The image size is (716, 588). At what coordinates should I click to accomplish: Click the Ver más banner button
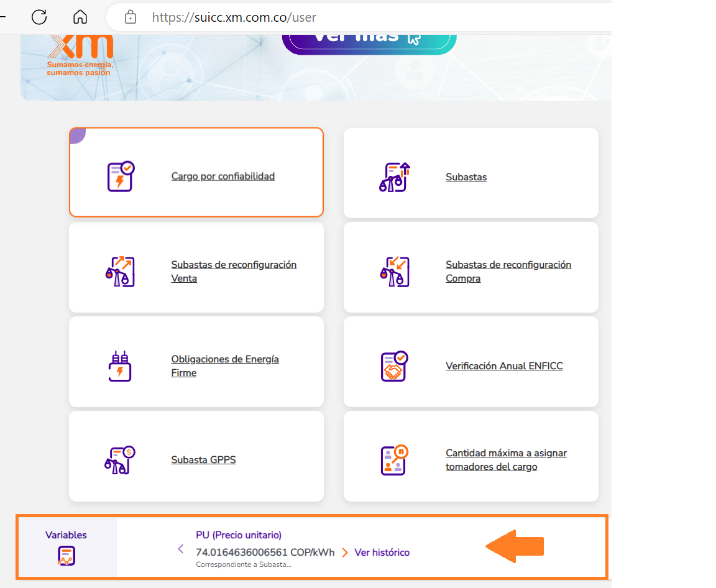pyautogui.click(x=369, y=39)
